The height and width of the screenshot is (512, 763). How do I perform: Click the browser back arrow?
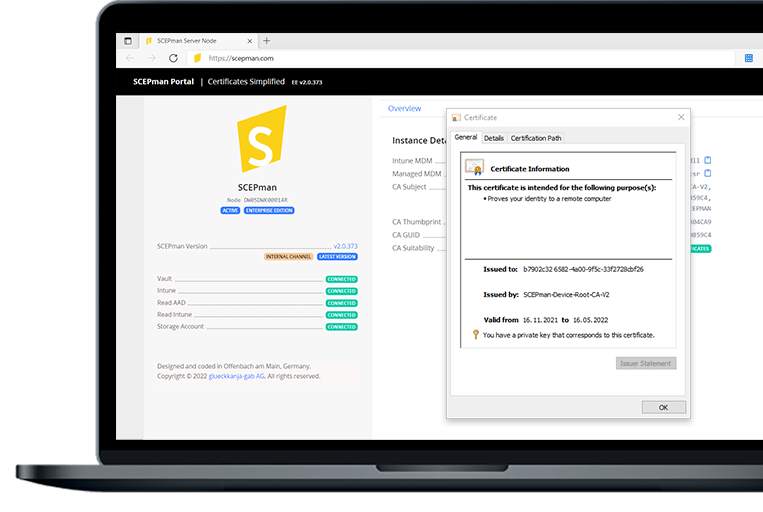(x=129, y=58)
